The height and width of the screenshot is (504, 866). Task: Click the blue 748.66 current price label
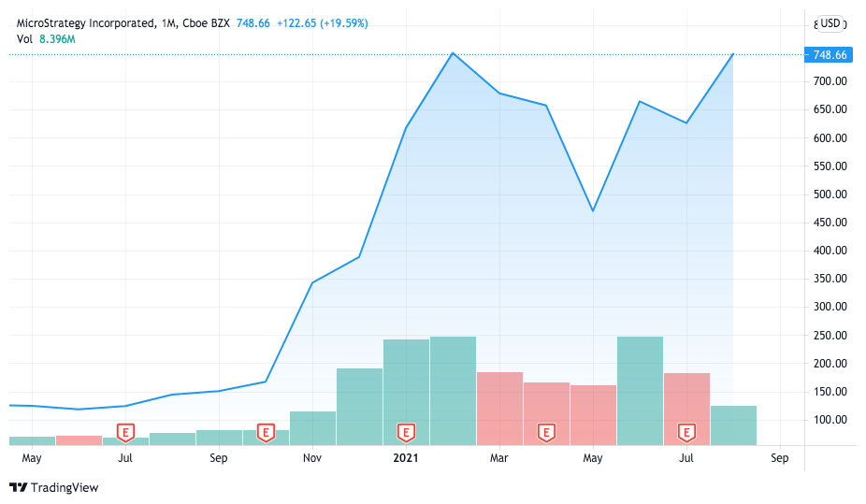click(830, 54)
